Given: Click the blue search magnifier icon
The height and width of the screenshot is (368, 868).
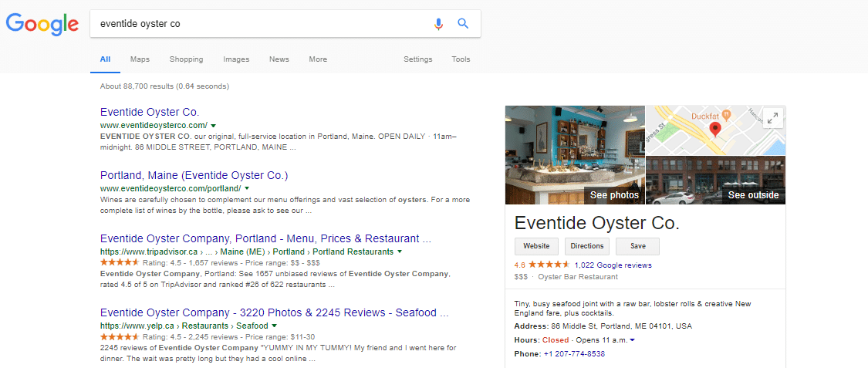Looking at the screenshot, I should pos(463,24).
